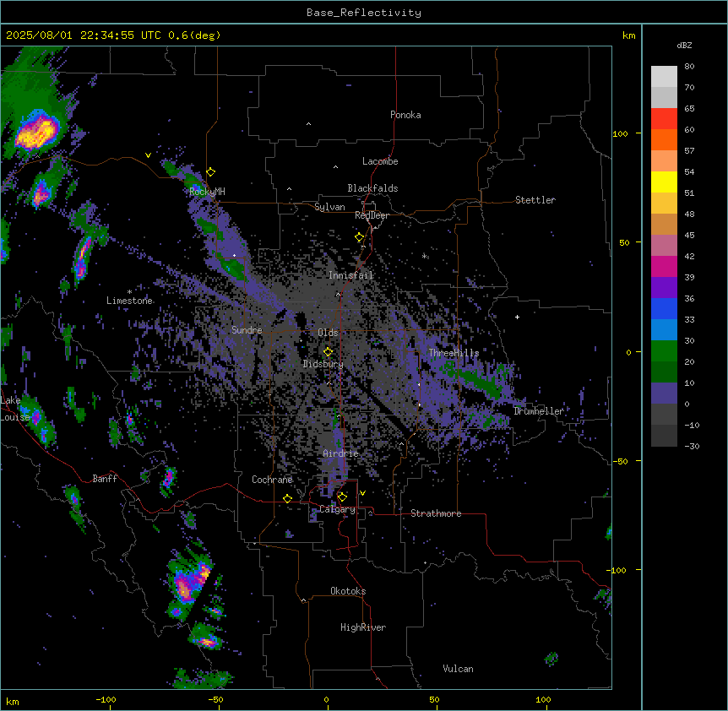Click the Innisfail city label
This screenshot has width=728, height=711.
(350, 275)
